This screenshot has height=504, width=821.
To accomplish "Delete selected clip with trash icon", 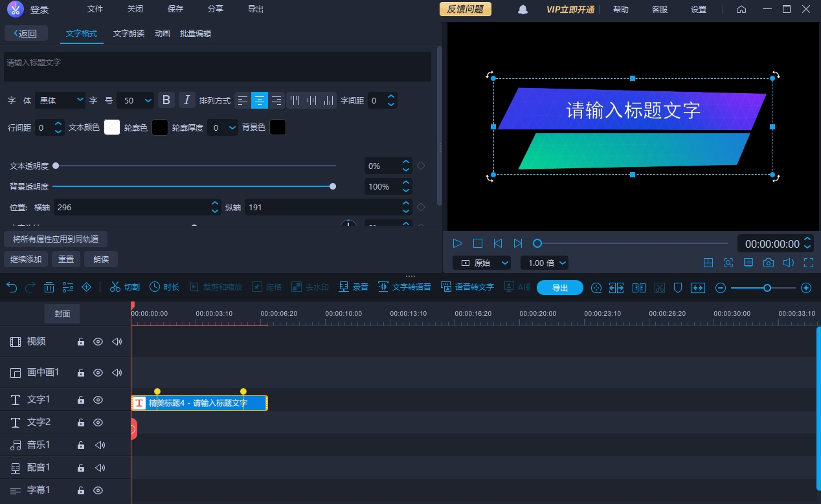I will tap(49, 287).
